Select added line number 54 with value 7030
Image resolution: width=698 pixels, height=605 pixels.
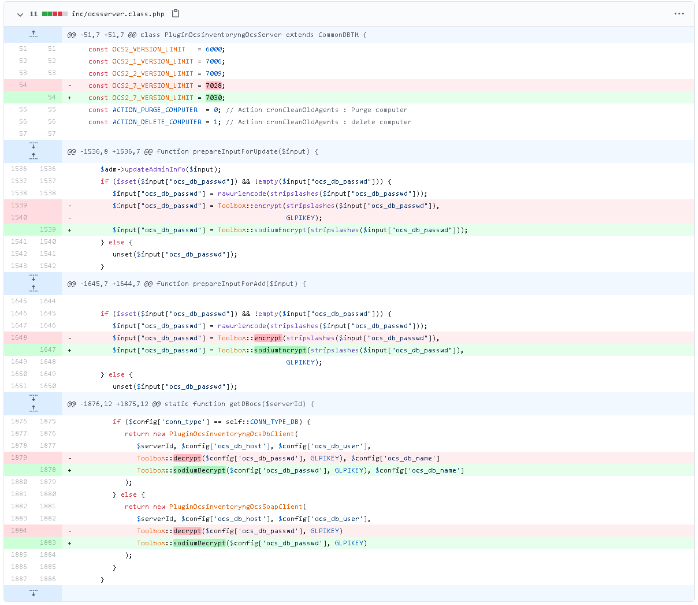point(52,97)
